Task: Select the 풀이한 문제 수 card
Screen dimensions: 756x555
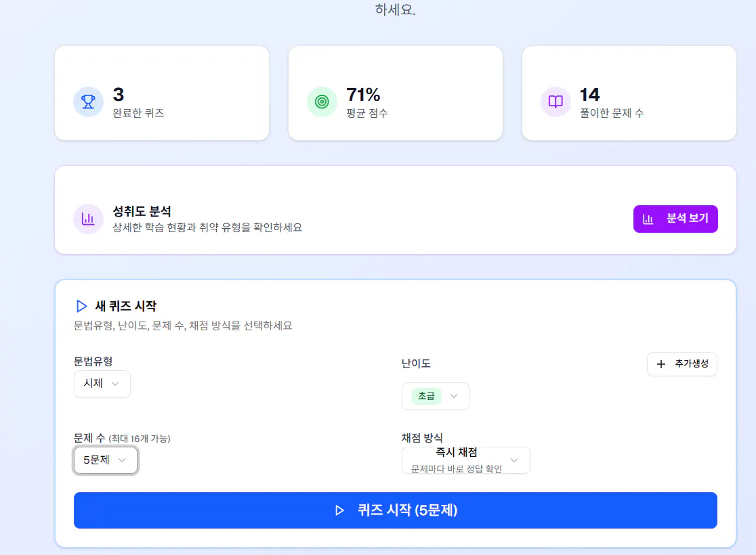Action: [629, 93]
